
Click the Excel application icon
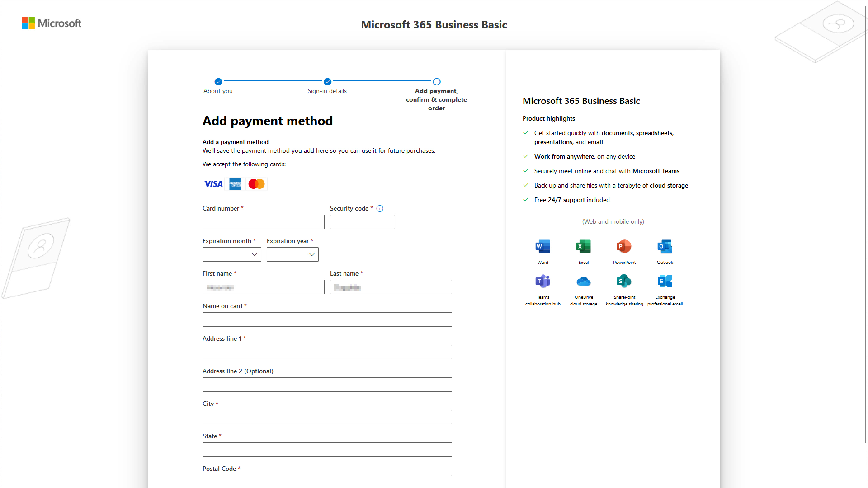pyautogui.click(x=583, y=246)
